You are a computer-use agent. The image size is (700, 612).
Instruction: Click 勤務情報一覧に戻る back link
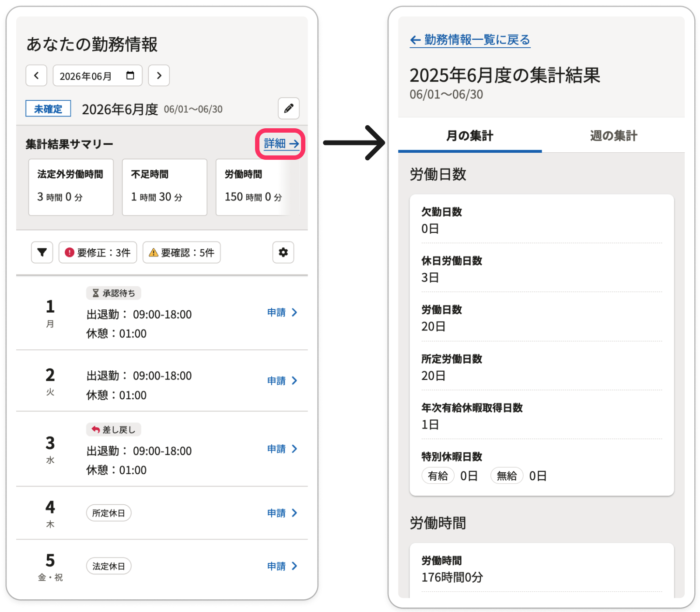click(470, 40)
